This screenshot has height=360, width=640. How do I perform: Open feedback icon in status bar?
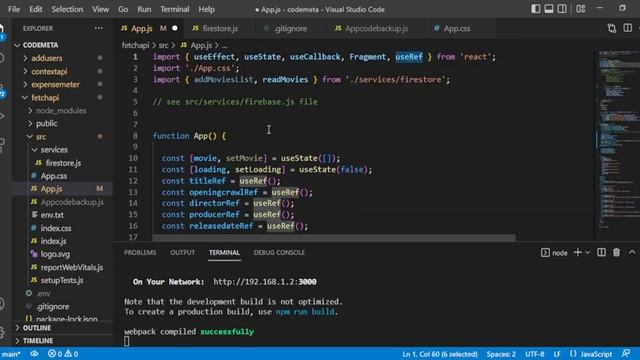626,353
